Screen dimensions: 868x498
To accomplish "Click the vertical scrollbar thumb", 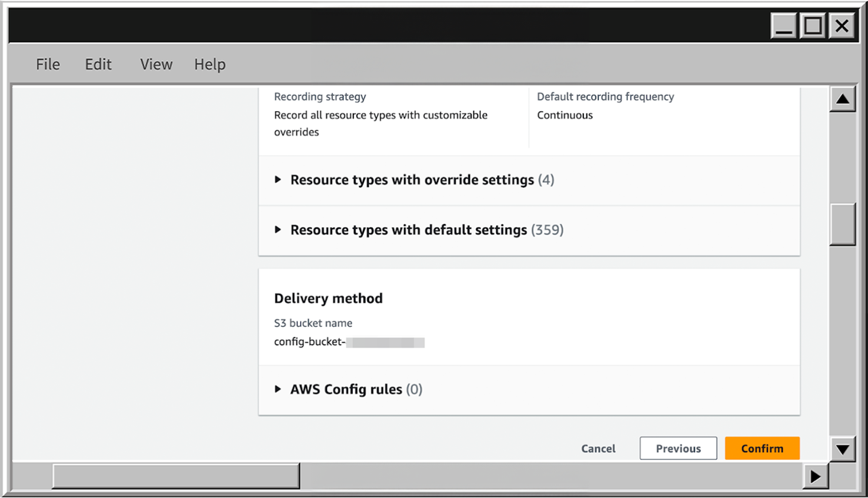I will (843, 224).
